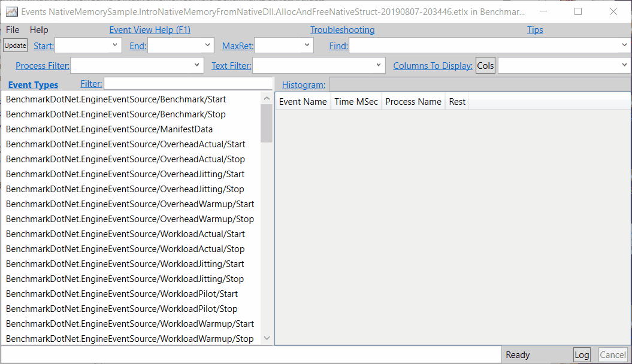
Task: Open the Tips link
Action: pos(535,30)
